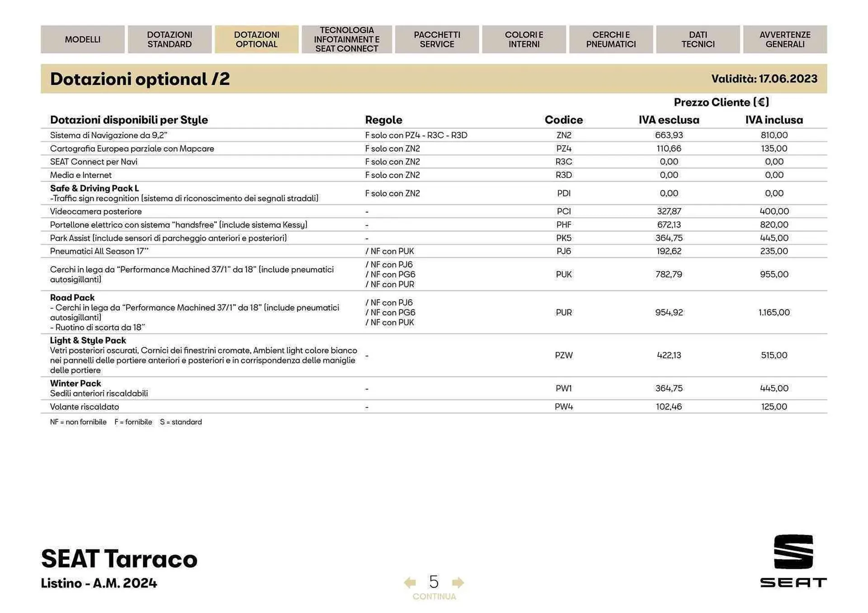Viewport: 868px width, 613px height.
Task: Click price 810,00 IVA inclusa
Action: pos(774,135)
